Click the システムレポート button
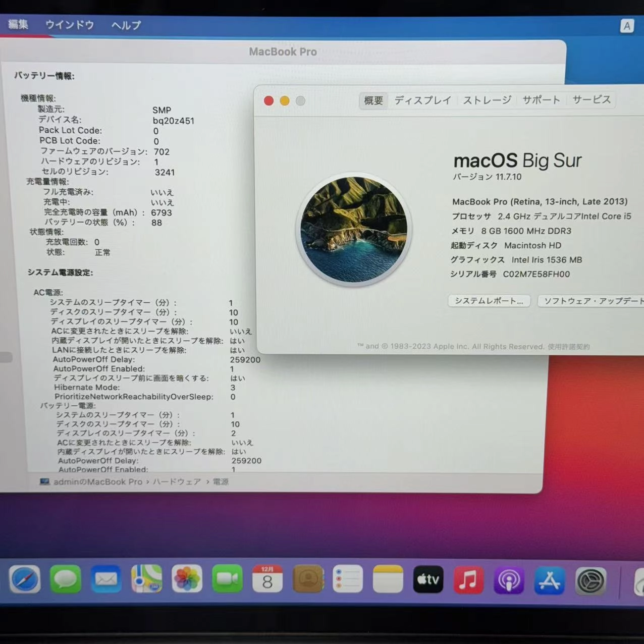Image resolution: width=644 pixels, height=644 pixels. pyautogui.click(x=488, y=301)
